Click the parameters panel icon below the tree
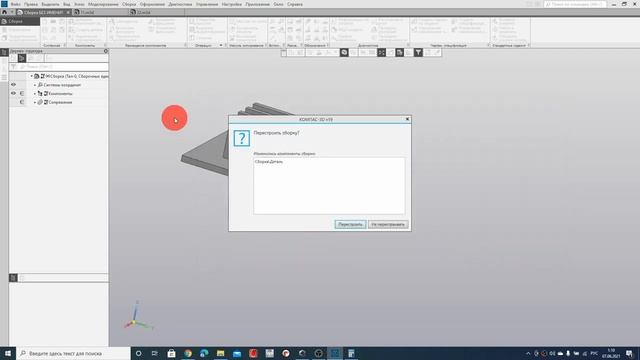The image size is (640, 360). (x=13, y=278)
